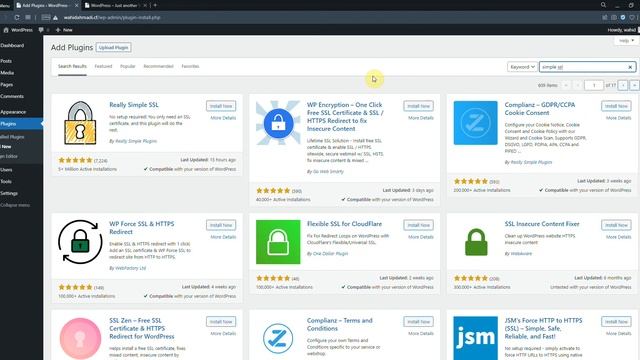The width and height of the screenshot is (640, 360).
Task: Click the WP Encryption blue lock icon
Action: 278,123
